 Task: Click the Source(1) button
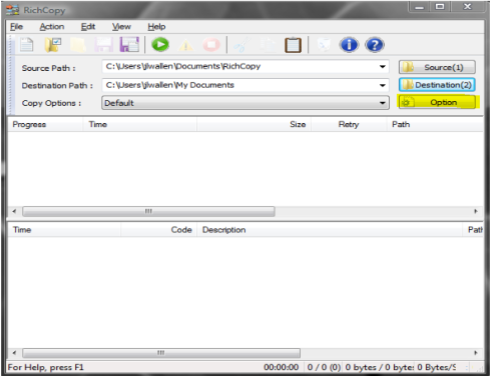point(437,67)
